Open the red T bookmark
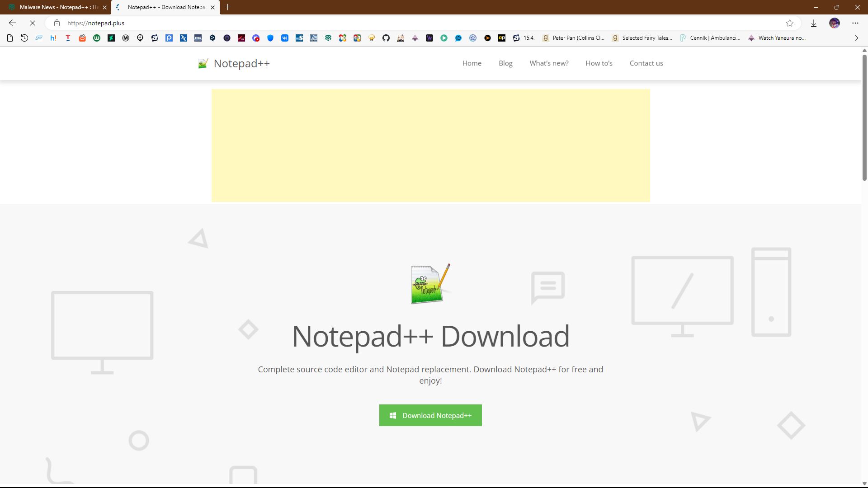The image size is (868, 488). (x=68, y=38)
